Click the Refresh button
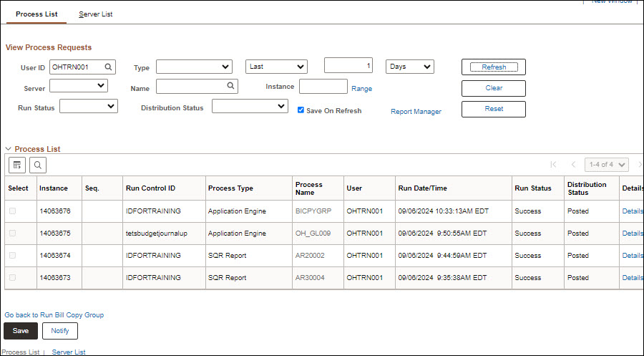 pyautogui.click(x=493, y=67)
